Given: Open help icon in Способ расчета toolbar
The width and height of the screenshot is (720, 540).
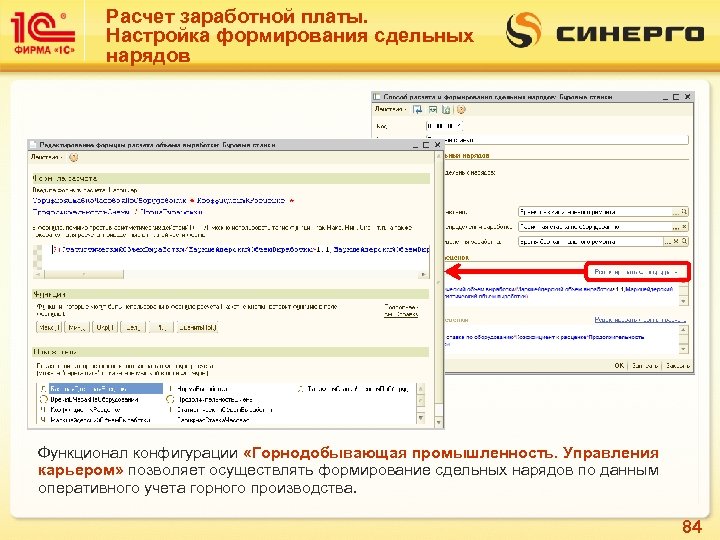Looking at the screenshot, I should coord(461,110).
